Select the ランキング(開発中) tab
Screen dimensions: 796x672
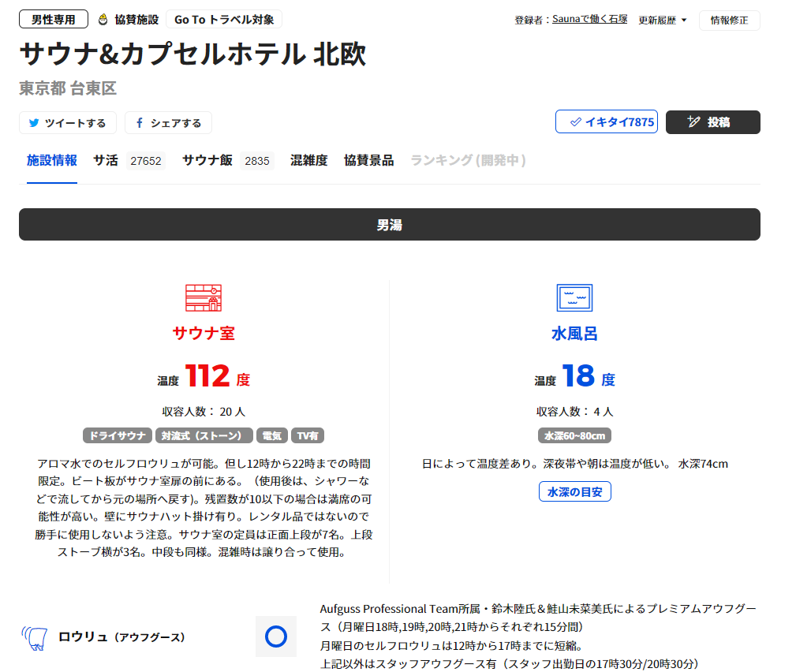point(468,160)
